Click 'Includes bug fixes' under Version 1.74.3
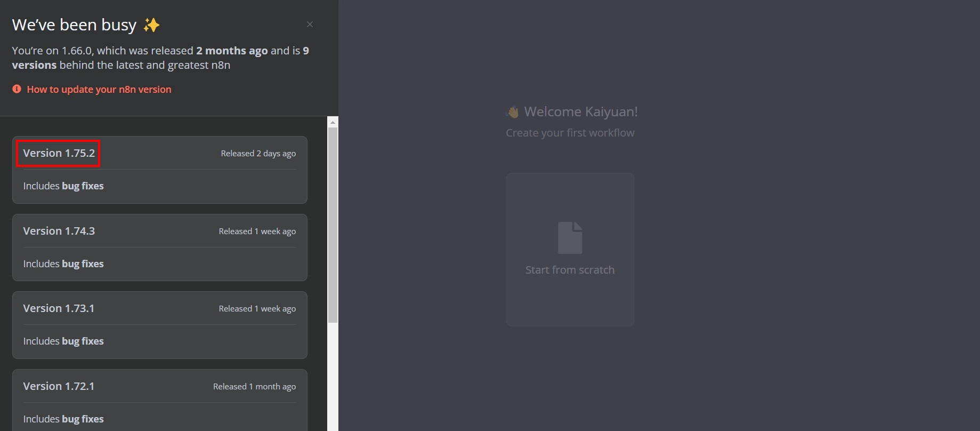980x431 pixels. point(63,264)
